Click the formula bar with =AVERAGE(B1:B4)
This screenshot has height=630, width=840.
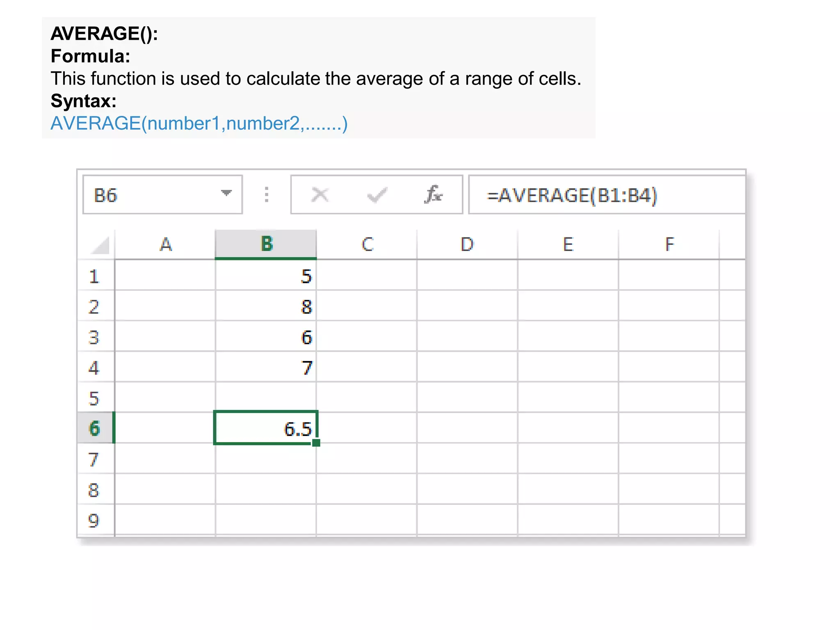point(607,195)
